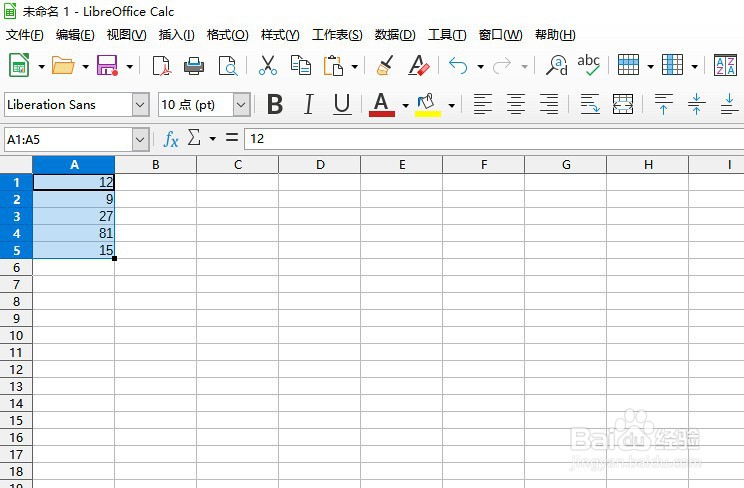
Task: Activate the clone formatting paintbrush
Action: point(385,66)
